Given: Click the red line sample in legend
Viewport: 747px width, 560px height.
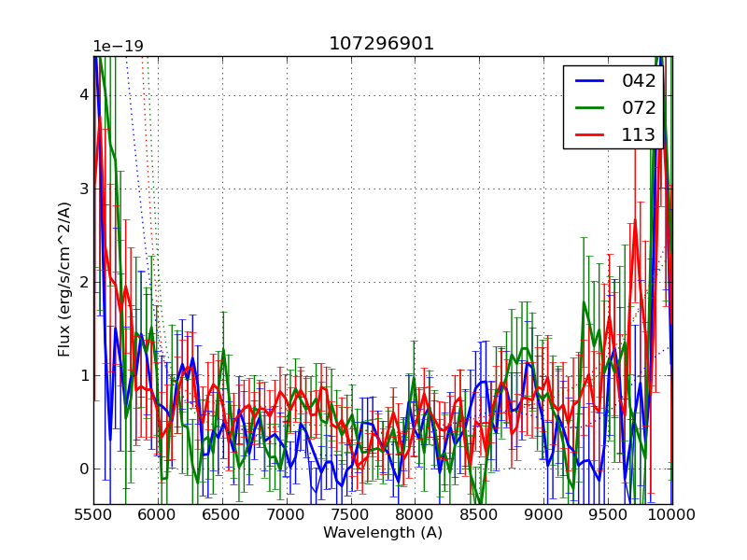Looking at the screenshot, I should [592, 134].
